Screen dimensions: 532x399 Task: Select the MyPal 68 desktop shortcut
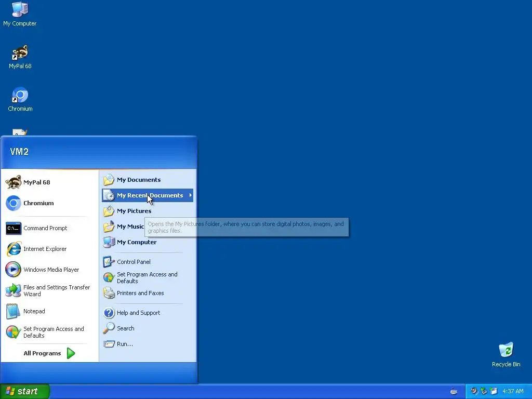20,57
